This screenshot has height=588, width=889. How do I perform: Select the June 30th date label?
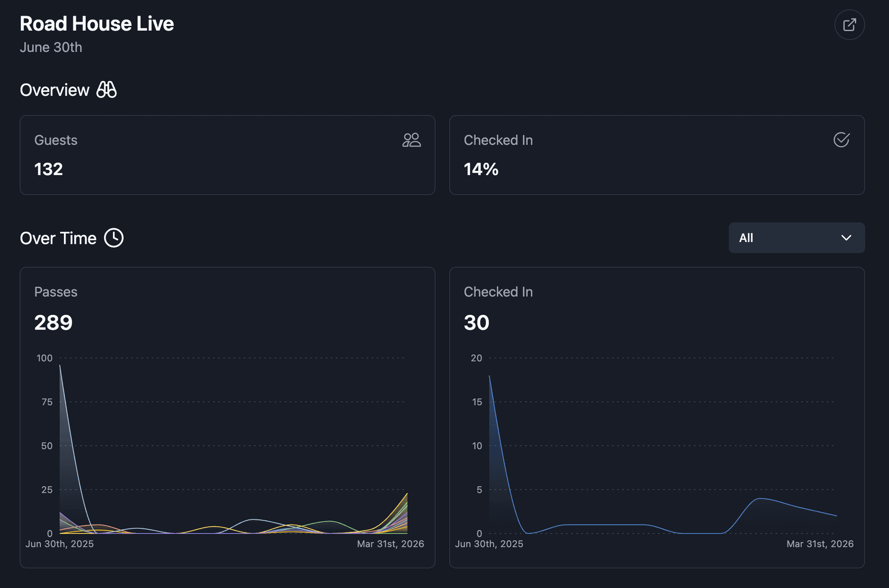pyautogui.click(x=51, y=47)
